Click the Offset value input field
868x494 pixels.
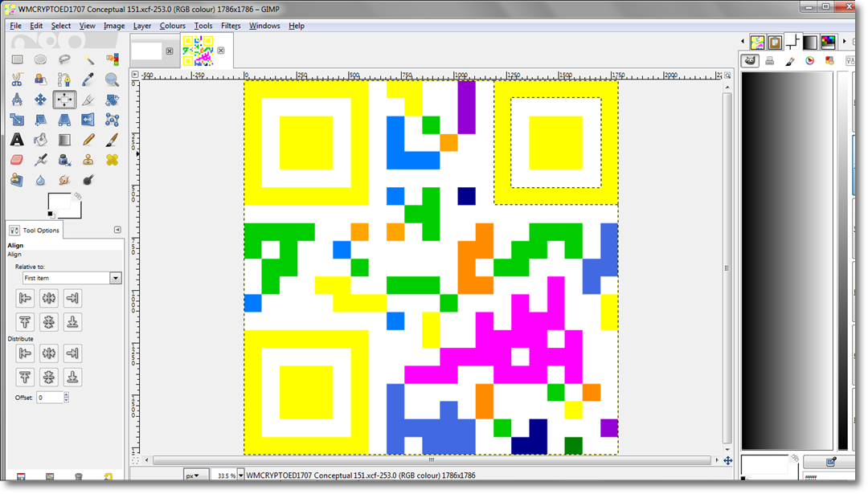pos(50,397)
